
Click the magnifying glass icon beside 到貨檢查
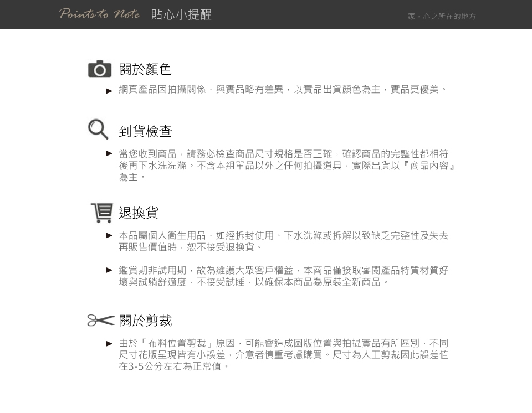[98, 129]
